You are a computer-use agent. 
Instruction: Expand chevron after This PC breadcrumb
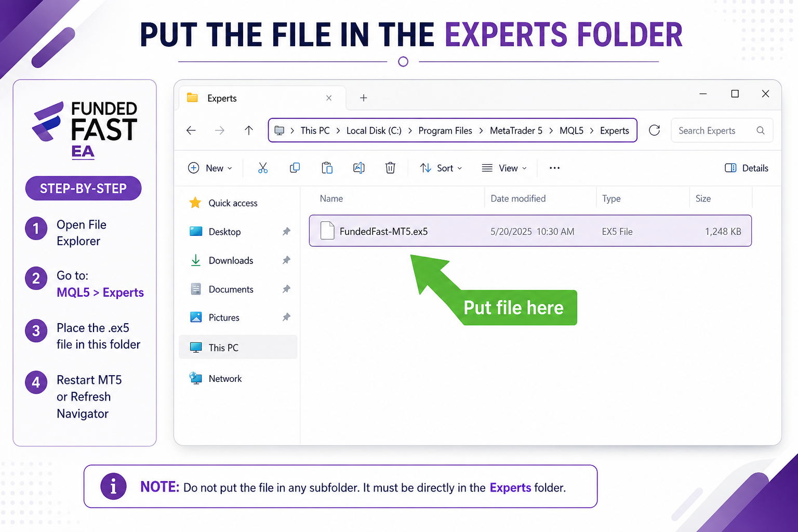[338, 131]
